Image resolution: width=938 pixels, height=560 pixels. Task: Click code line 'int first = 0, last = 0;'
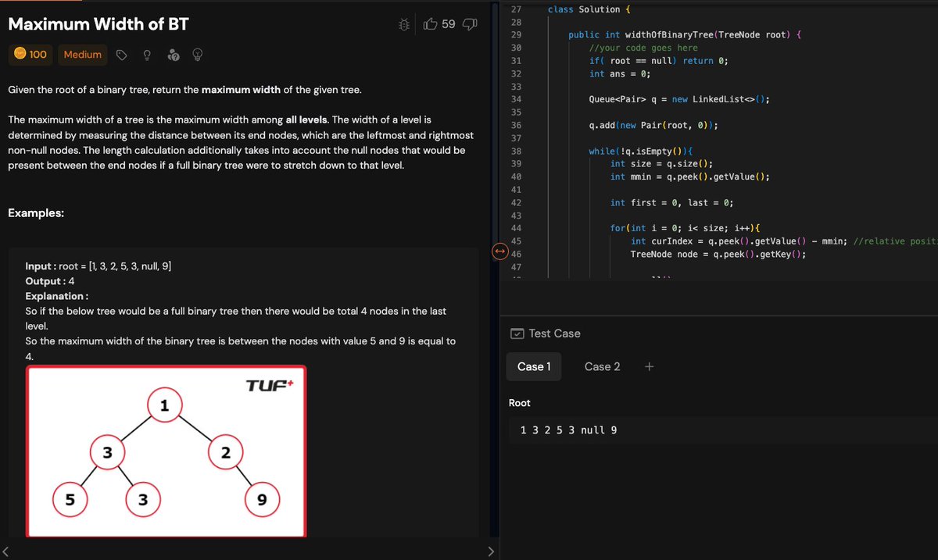pos(671,202)
